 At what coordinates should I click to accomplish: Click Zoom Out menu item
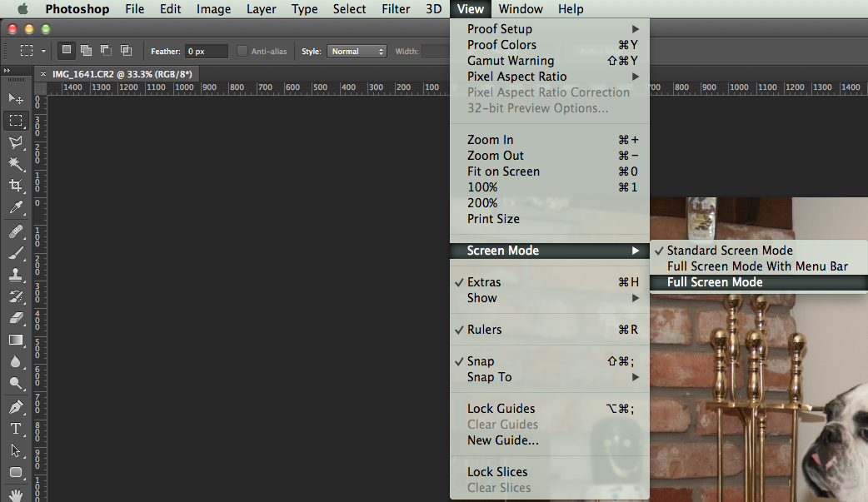(x=550, y=156)
